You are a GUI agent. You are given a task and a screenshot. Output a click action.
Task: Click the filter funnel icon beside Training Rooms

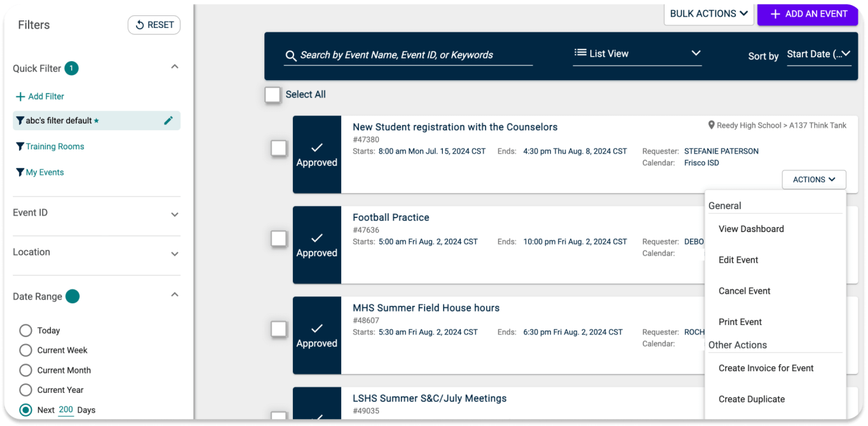(22, 146)
